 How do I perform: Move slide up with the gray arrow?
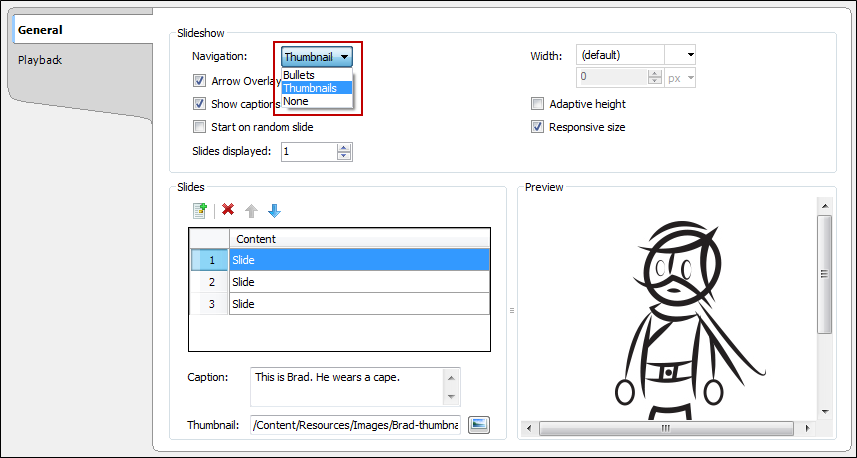[x=251, y=211]
